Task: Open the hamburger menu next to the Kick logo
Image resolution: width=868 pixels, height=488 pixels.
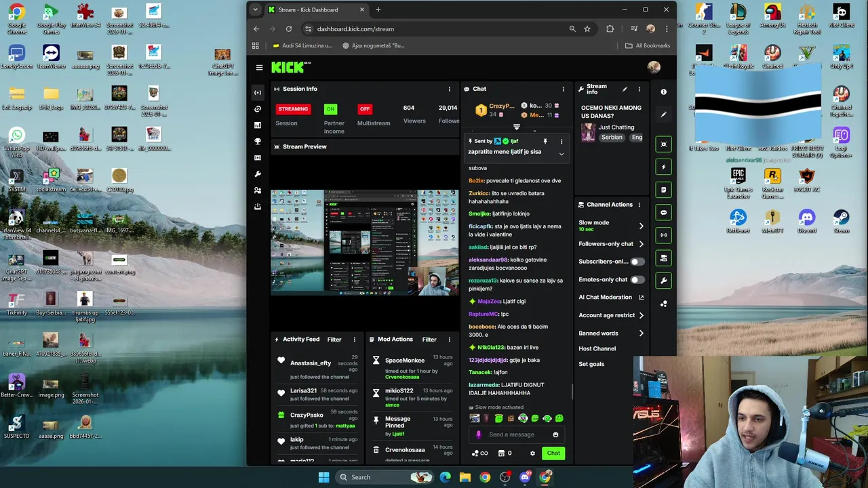Action: [259, 67]
